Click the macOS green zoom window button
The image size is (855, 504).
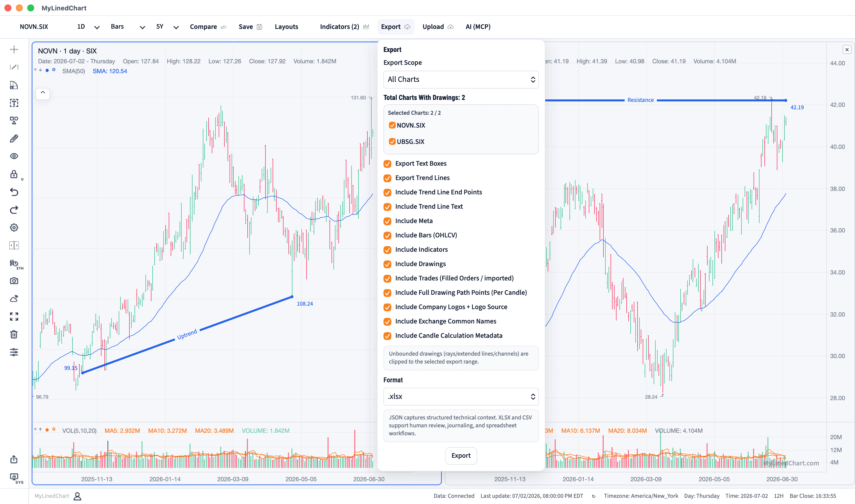click(x=31, y=8)
